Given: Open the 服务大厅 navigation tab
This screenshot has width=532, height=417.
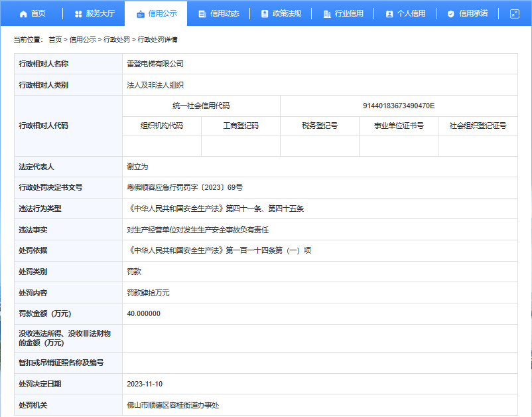Looking at the screenshot, I should point(100,13).
